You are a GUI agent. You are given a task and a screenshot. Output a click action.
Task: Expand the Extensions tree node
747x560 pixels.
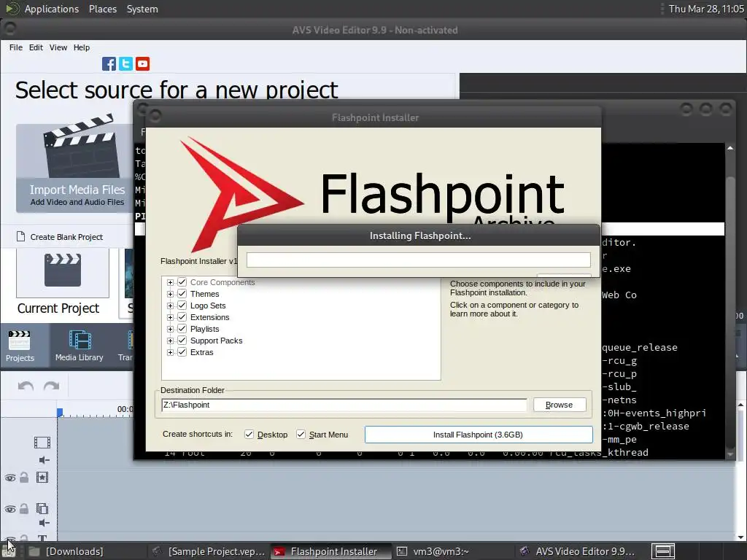(170, 317)
